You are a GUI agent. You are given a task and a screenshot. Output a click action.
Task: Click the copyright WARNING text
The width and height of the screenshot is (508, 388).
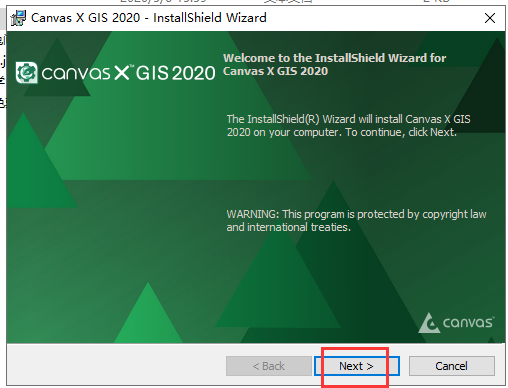(356, 220)
